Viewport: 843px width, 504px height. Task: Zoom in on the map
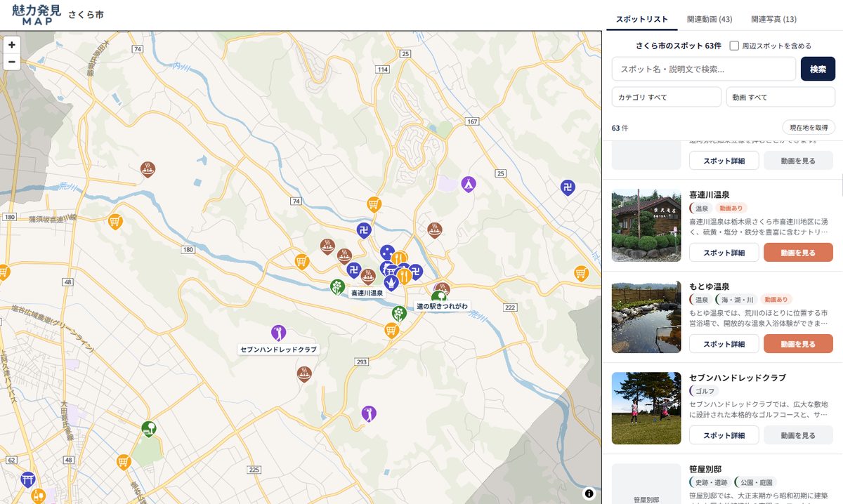tap(12, 44)
